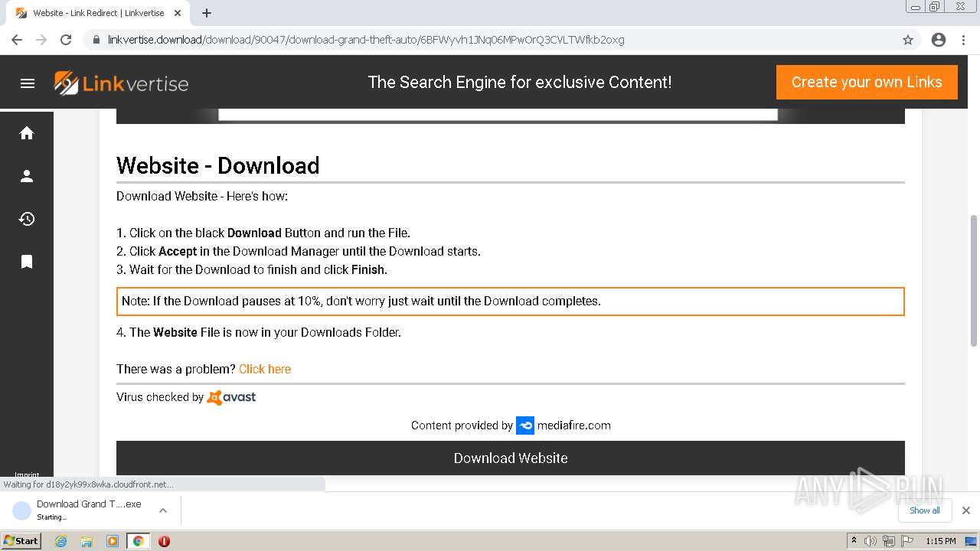Click the orange Click here link
The width and height of the screenshot is (980, 551).
coord(265,369)
